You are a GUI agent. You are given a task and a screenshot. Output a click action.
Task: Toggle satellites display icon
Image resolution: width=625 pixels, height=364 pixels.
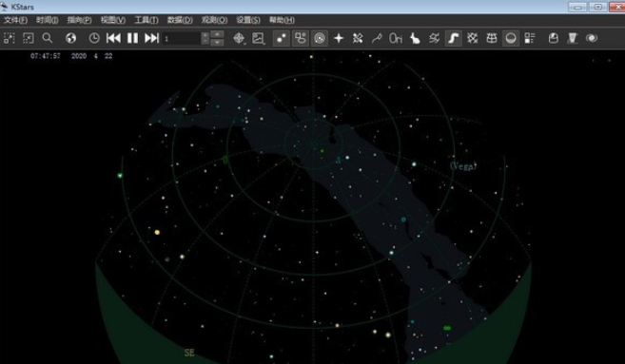[358, 38]
